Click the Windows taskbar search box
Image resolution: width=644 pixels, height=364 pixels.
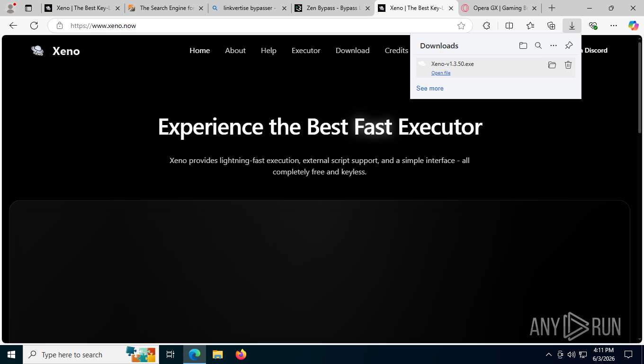coord(90,355)
